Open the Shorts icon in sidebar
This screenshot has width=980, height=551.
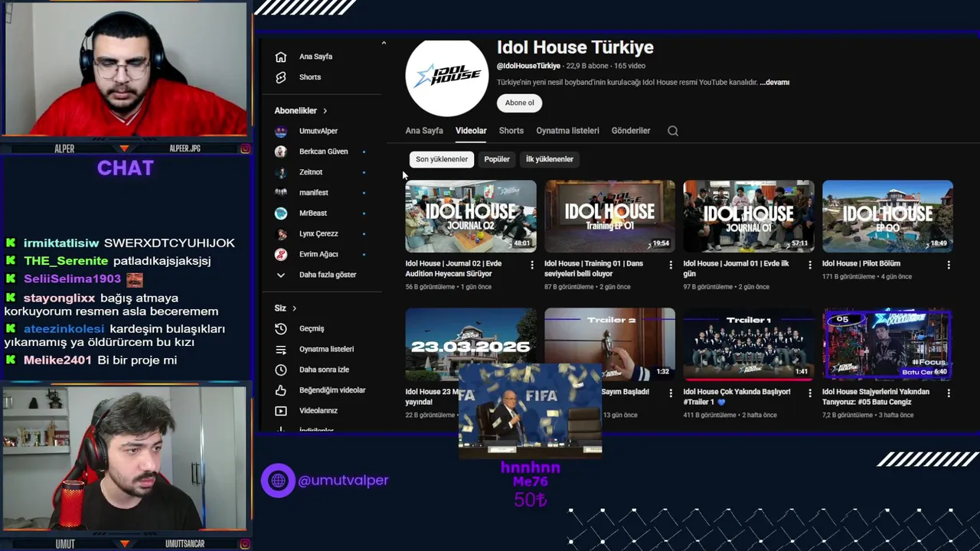pyautogui.click(x=281, y=77)
